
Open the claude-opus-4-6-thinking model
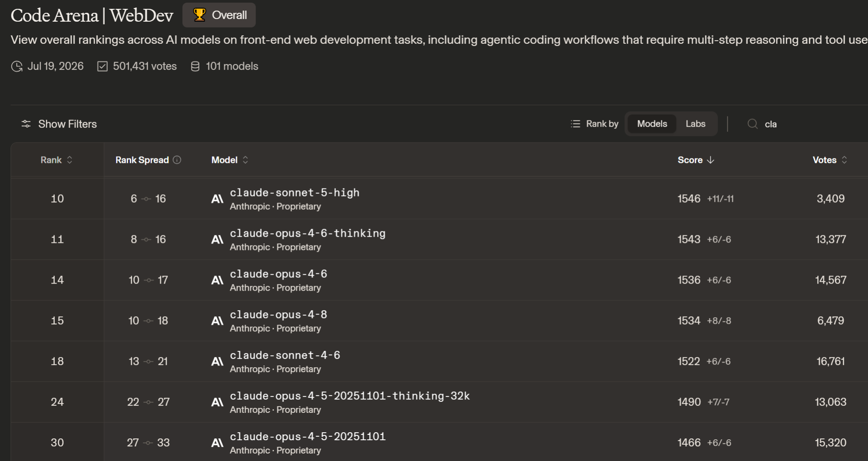[x=308, y=233]
